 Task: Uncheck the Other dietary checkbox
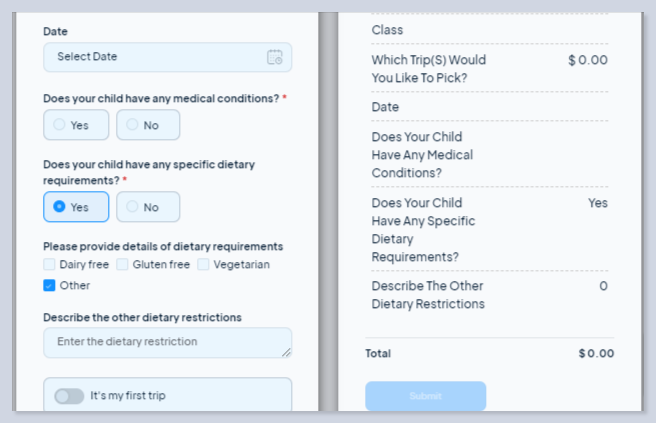pos(50,285)
